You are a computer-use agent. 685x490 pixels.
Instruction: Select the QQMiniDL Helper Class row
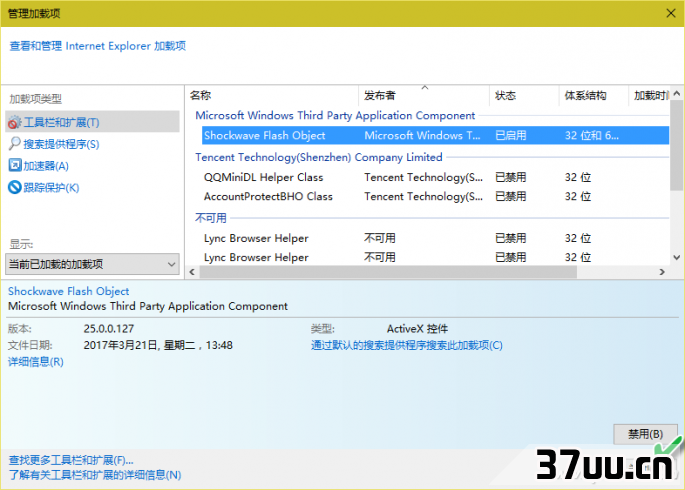(x=435, y=177)
